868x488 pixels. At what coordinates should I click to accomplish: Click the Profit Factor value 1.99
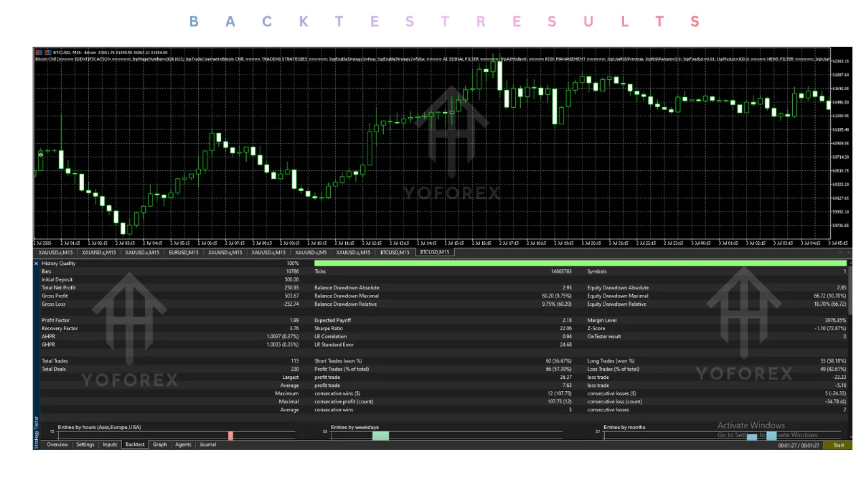(x=294, y=320)
